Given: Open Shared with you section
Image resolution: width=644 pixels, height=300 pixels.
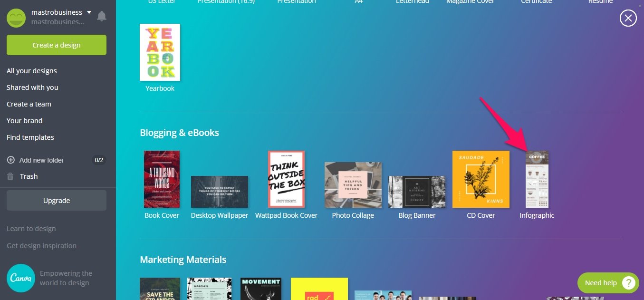Looking at the screenshot, I should pos(32,87).
